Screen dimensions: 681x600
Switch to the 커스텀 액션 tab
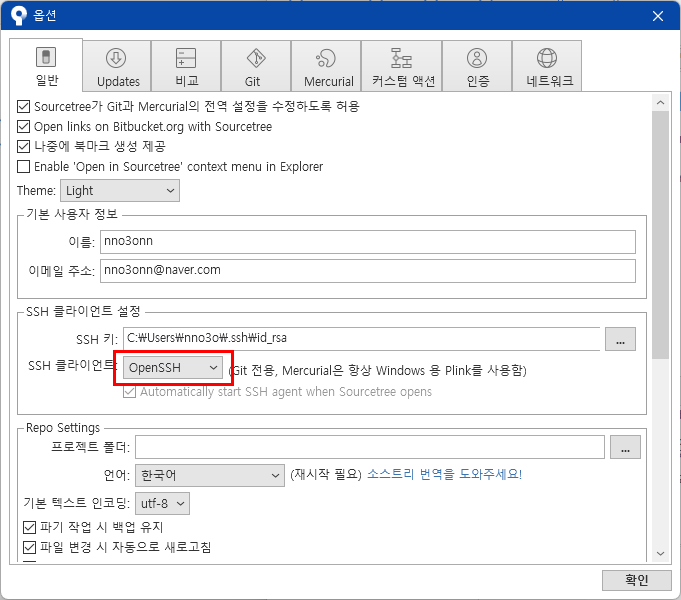click(402, 66)
